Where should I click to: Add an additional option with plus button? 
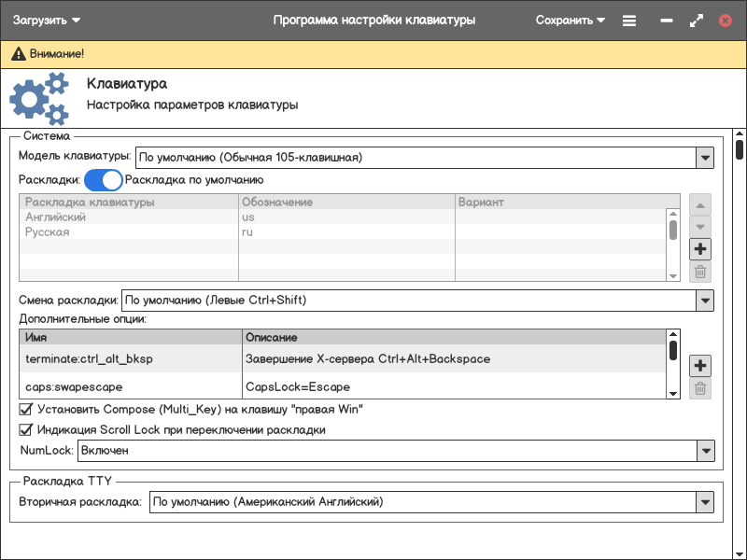(700, 365)
